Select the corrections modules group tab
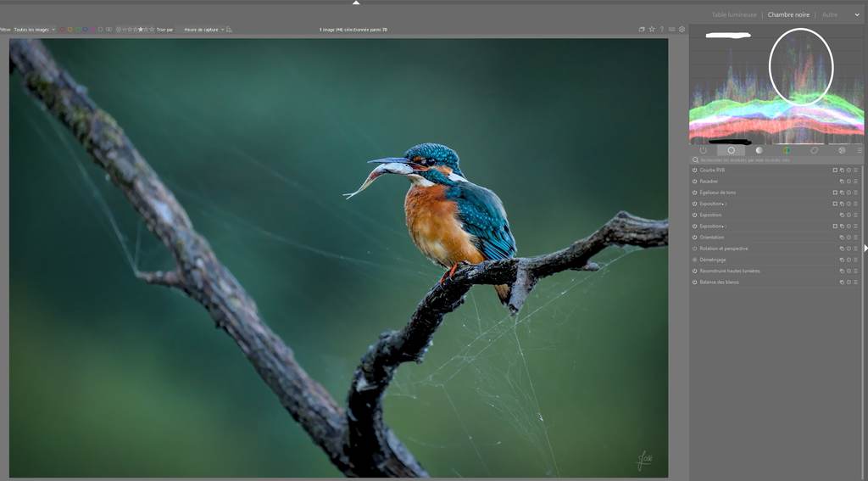The height and width of the screenshot is (481, 868). [x=814, y=150]
